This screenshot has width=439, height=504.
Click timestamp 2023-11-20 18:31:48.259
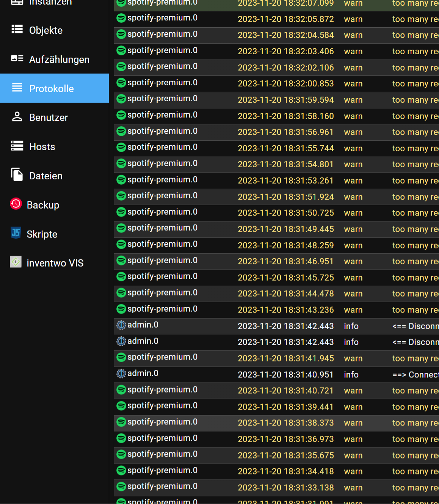point(286,245)
